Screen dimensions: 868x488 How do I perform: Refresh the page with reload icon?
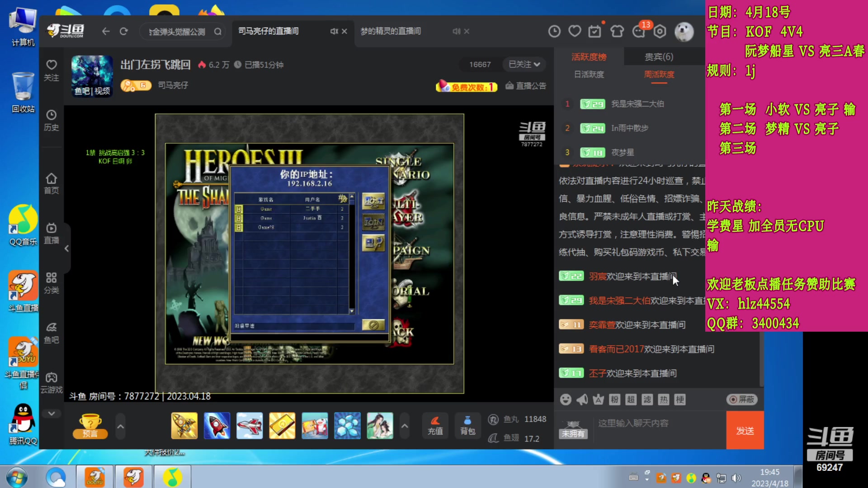124,31
